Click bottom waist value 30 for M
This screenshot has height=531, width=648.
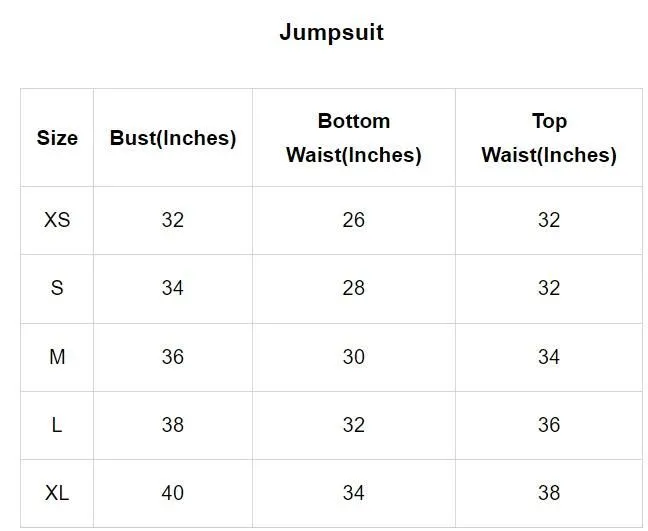[x=354, y=357]
